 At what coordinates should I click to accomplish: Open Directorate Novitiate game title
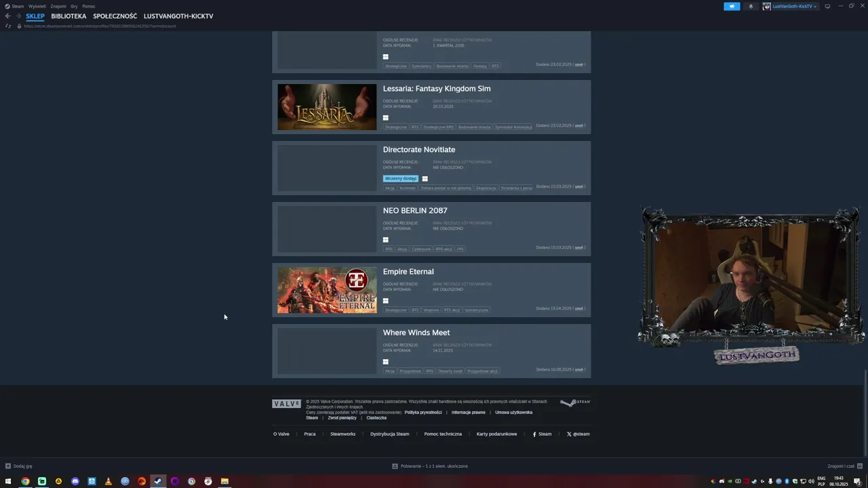click(419, 150)
